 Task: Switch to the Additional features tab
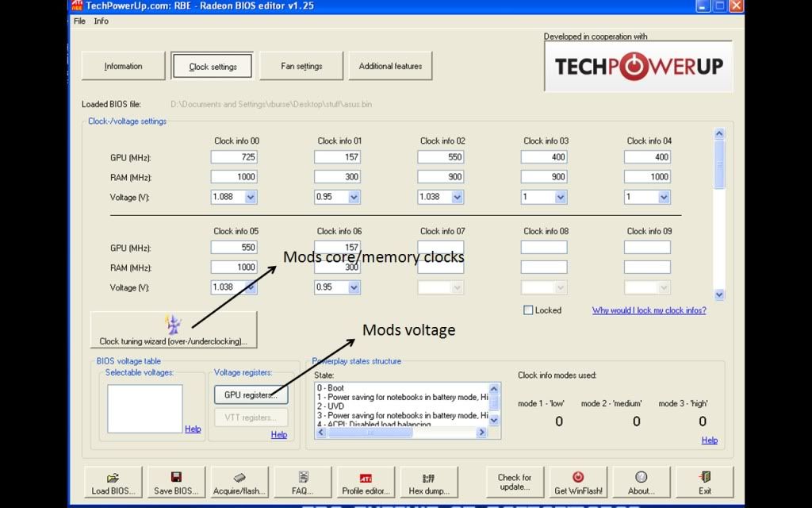[x=390, y=66]
